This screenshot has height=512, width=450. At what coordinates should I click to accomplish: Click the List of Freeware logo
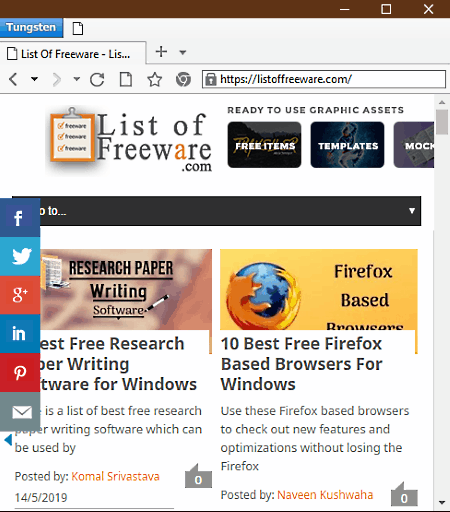coord(130,141)
